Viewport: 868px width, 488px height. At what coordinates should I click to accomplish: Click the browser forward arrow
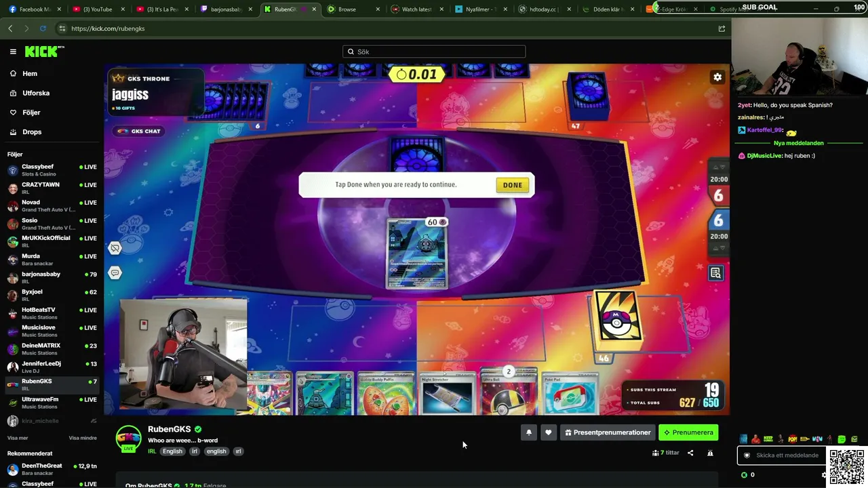pyautogui.click(x=26, y=28)
